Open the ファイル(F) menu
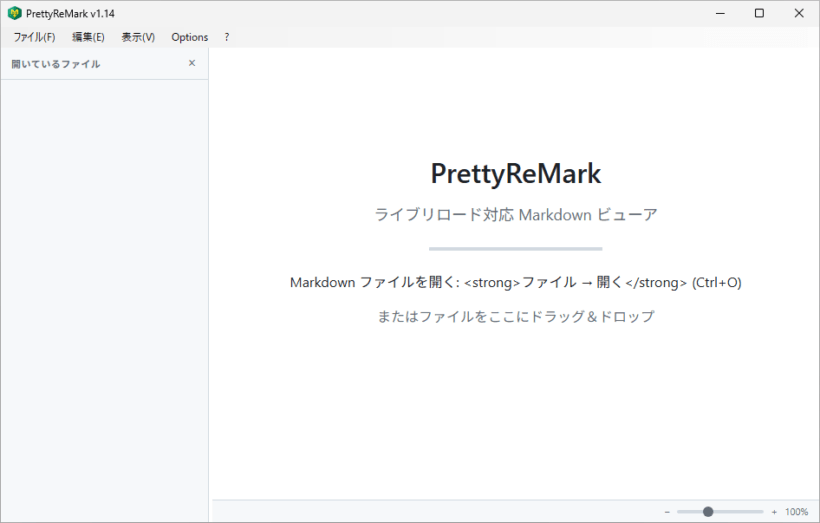Screen dimensions: 820x523 point(34,37)
